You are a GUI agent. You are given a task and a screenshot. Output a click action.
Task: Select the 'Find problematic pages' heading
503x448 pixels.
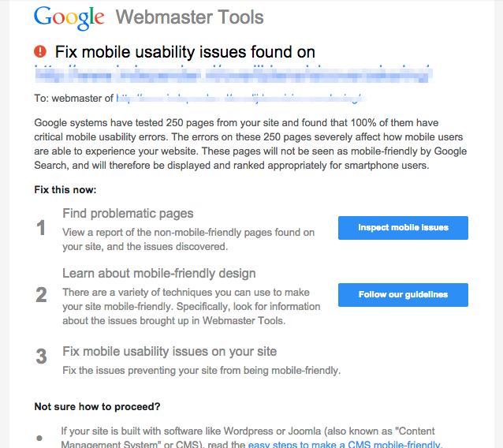tap(128, 214)
